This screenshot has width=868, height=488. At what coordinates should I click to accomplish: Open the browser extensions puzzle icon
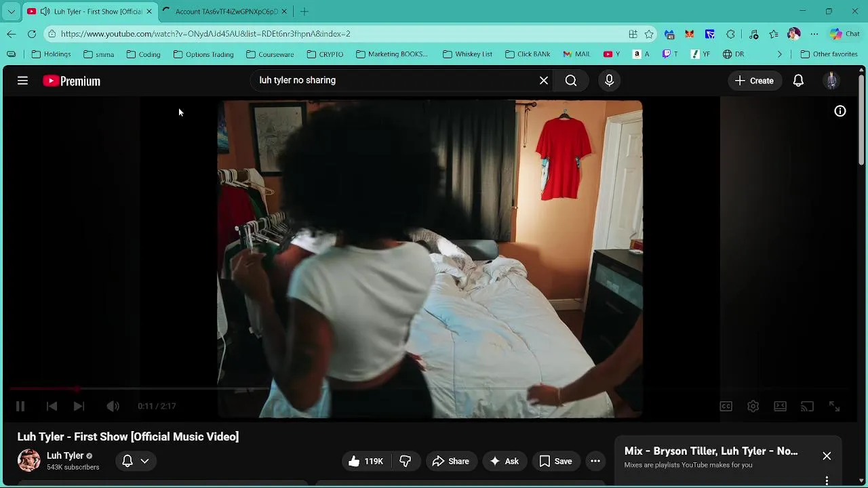(x=730, y=34)
